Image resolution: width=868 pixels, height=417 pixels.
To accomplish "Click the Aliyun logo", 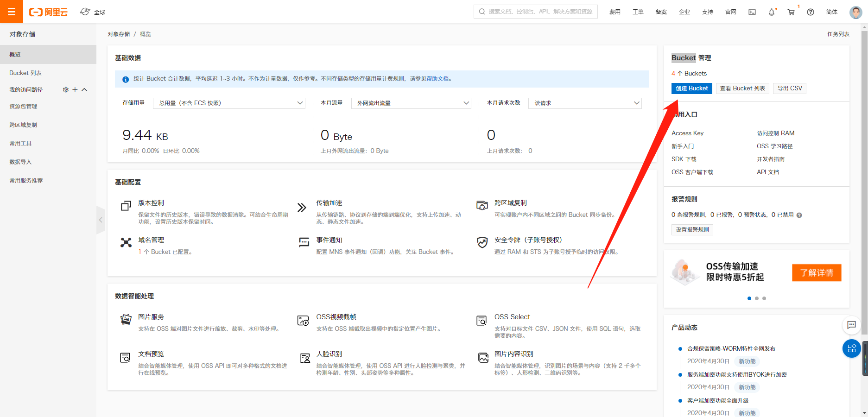I will (x=48, y=12).
